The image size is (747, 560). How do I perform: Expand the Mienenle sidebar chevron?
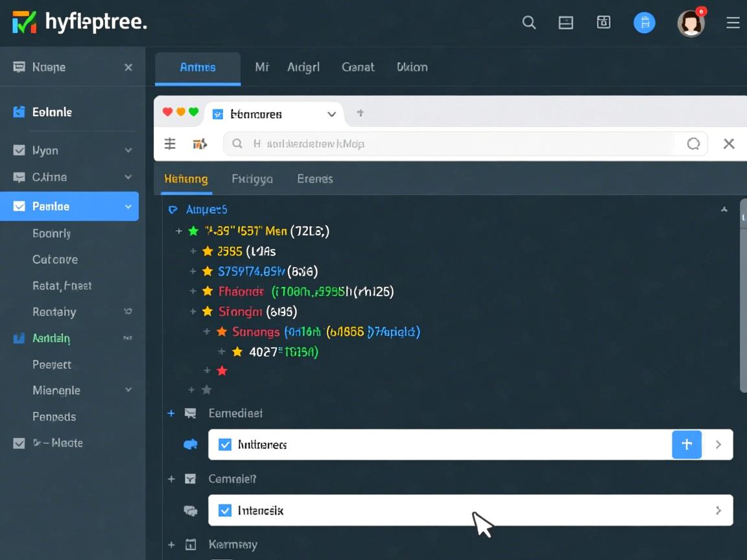128,390
